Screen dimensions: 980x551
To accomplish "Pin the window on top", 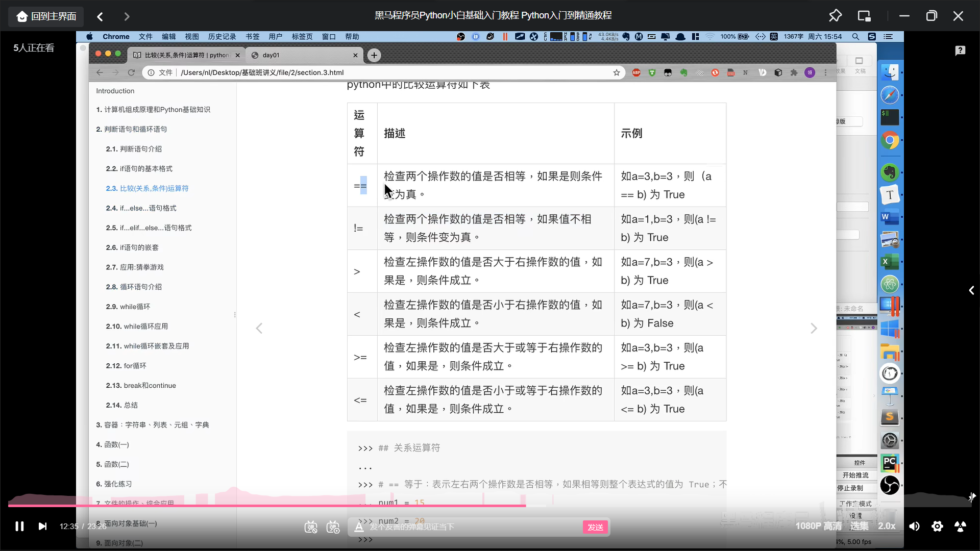I will [x=835, y=16].
